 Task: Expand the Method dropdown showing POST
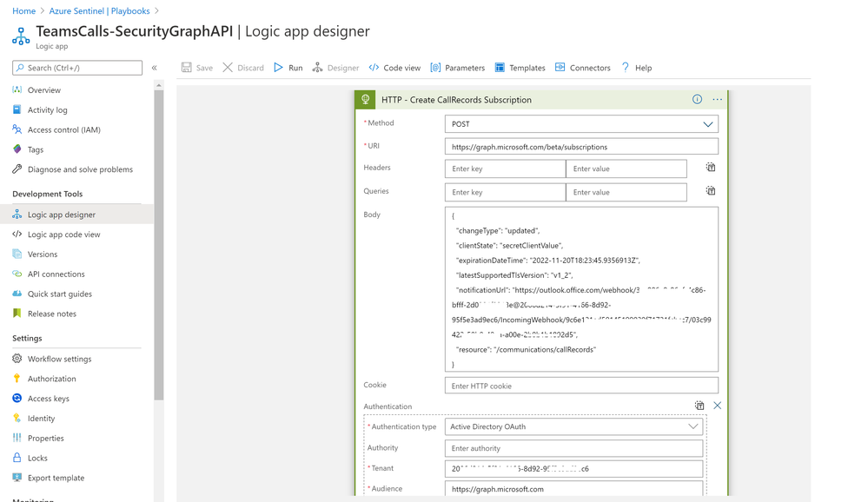(x=581, y=124)
